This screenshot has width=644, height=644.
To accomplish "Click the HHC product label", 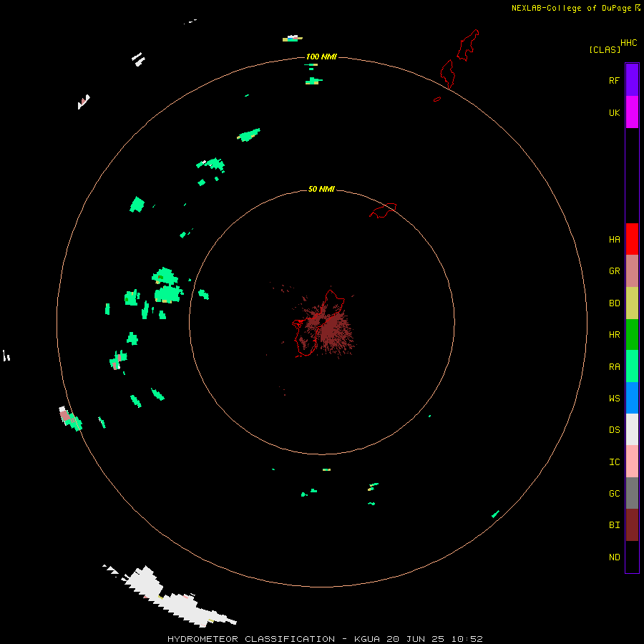I will click(x=628, y=43).
